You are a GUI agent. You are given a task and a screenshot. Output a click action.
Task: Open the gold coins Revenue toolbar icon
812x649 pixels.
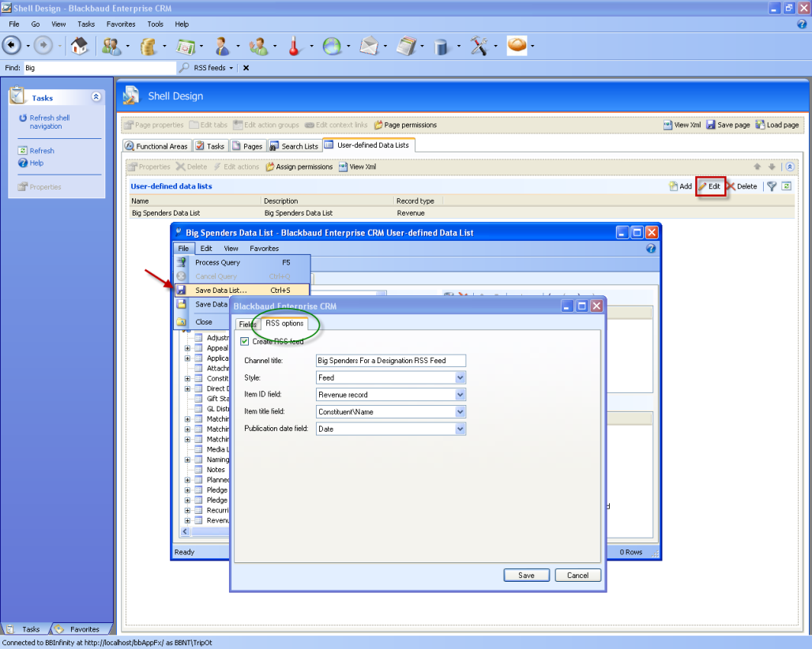(148, 47)
